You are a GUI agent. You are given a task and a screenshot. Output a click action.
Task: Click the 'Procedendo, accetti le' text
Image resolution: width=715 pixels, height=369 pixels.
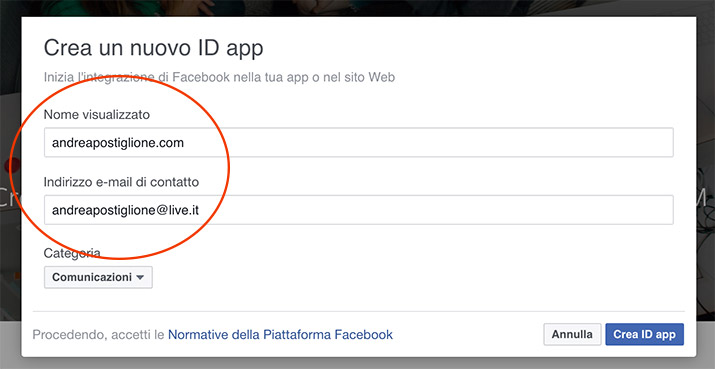(x=98, y=335)
